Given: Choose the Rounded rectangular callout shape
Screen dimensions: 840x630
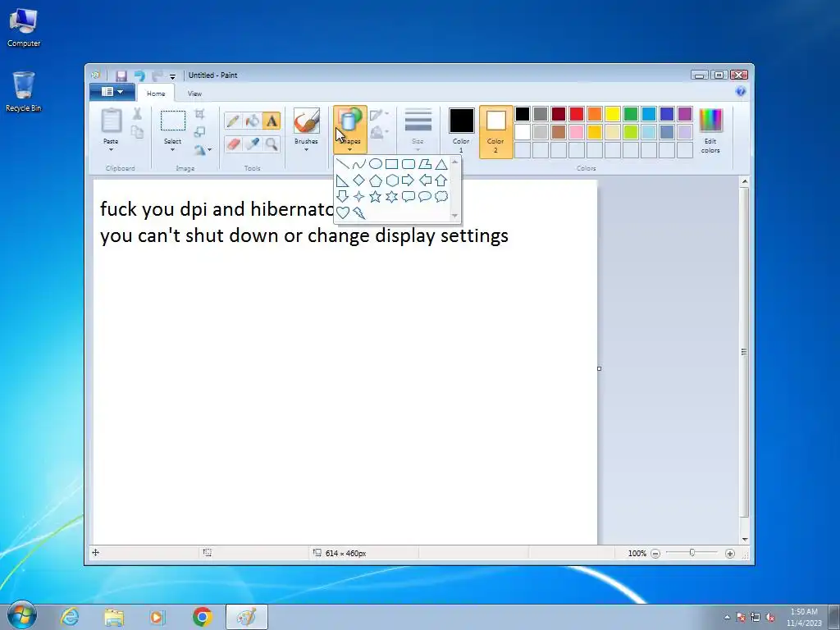Looking at the screenshot, I should tap(409, 197).
